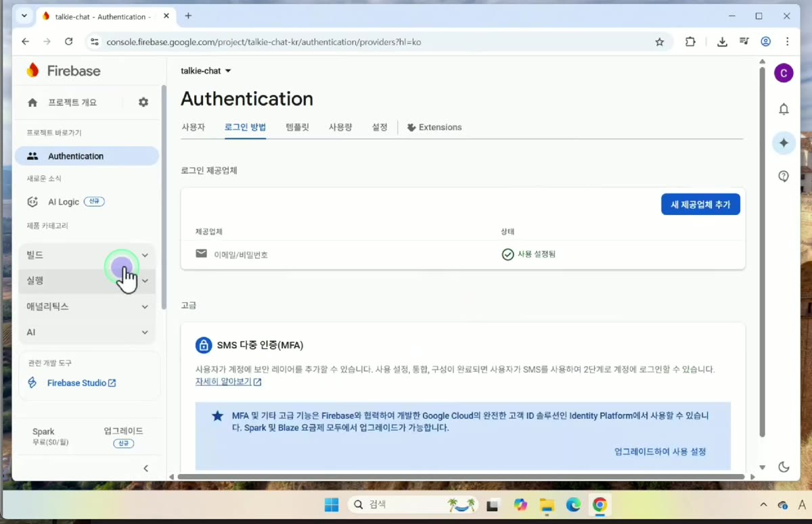
Task: Open Chrome downloads icon
Action: pyautogui.click(x=723, y=42)
